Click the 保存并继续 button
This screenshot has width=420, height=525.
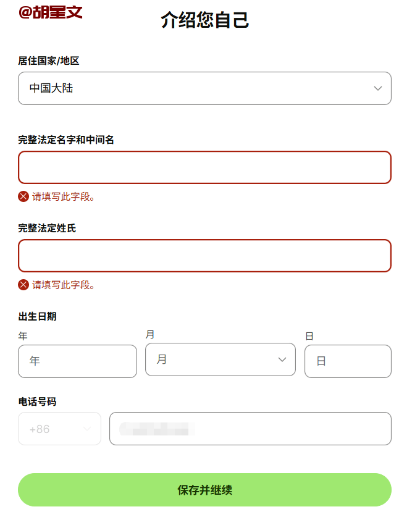[x=204, y=490]
